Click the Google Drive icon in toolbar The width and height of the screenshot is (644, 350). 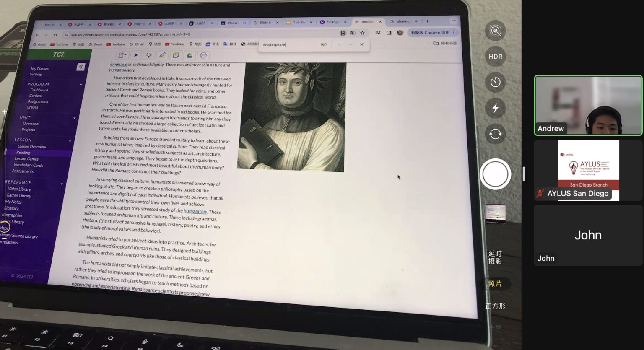click(190, 55)
